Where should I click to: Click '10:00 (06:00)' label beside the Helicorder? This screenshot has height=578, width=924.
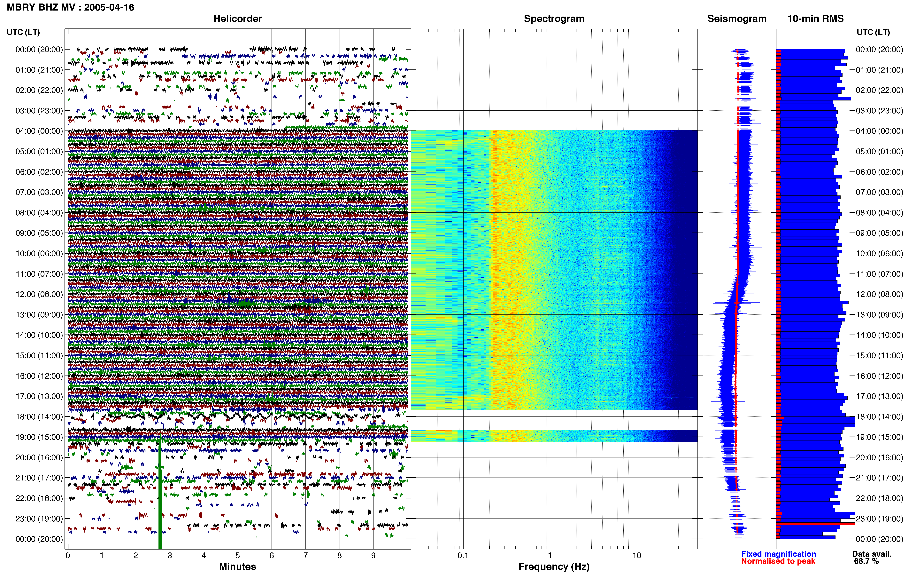tap(39, 253)
